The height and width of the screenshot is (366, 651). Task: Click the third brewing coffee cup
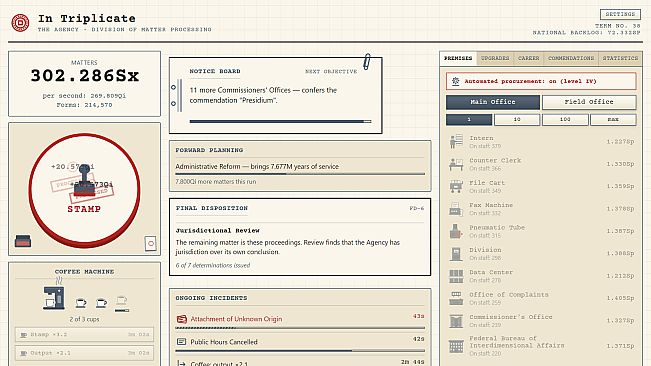[122, 300]
